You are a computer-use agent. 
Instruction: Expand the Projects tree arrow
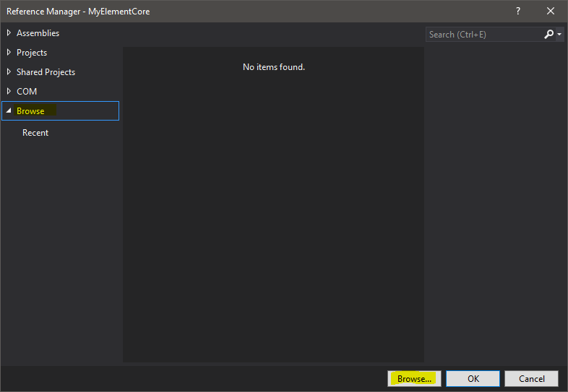pos(9,53)
